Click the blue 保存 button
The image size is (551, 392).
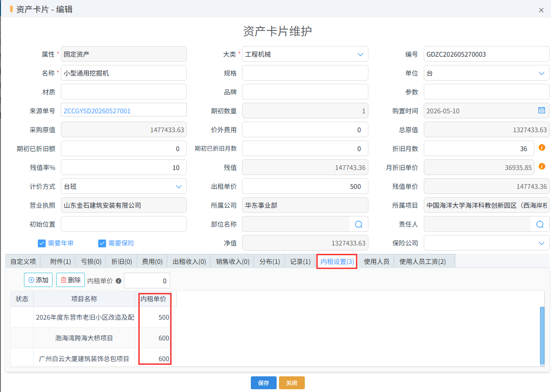(x=264, y=383)
